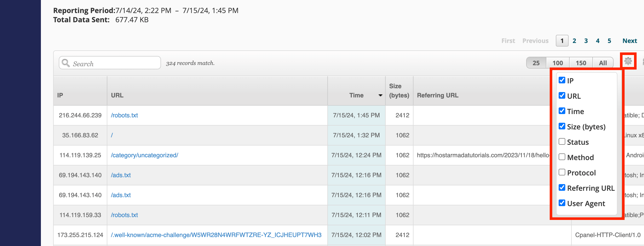Open the column settings gear icon
This screenshot has height=246, width=644.
pos(628,61)
